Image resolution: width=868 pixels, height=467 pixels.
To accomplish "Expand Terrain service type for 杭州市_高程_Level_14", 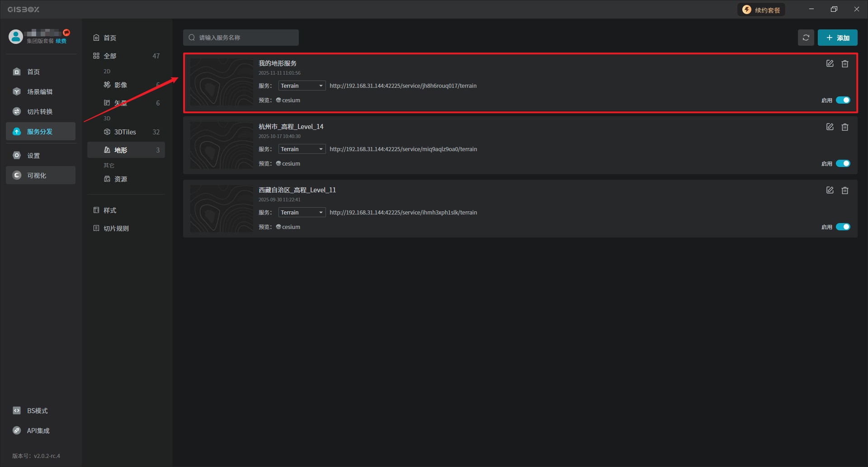I will click(x=302, y=149).
